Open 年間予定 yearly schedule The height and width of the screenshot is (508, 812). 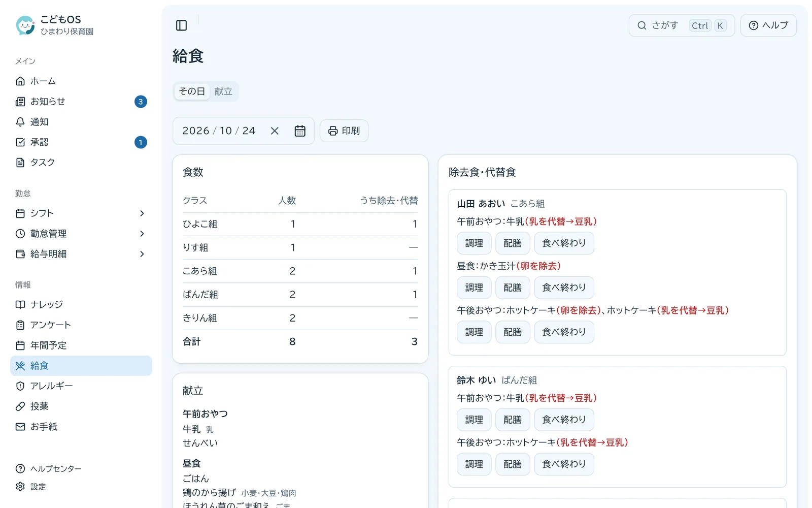[x=81, y=345]
